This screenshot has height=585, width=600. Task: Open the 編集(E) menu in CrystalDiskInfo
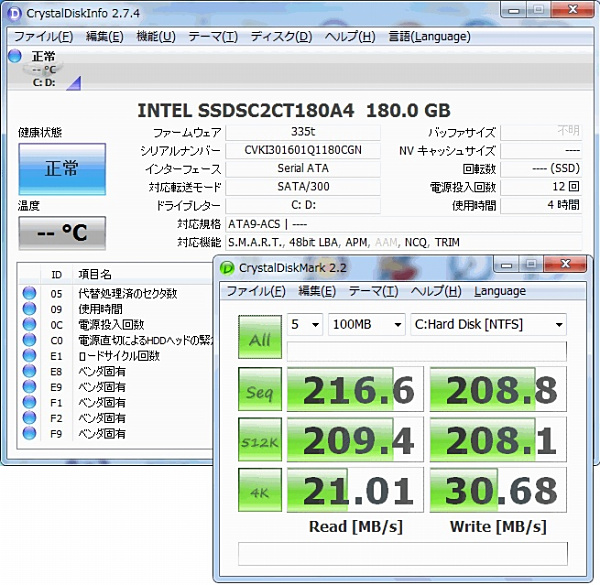point(104,37)
